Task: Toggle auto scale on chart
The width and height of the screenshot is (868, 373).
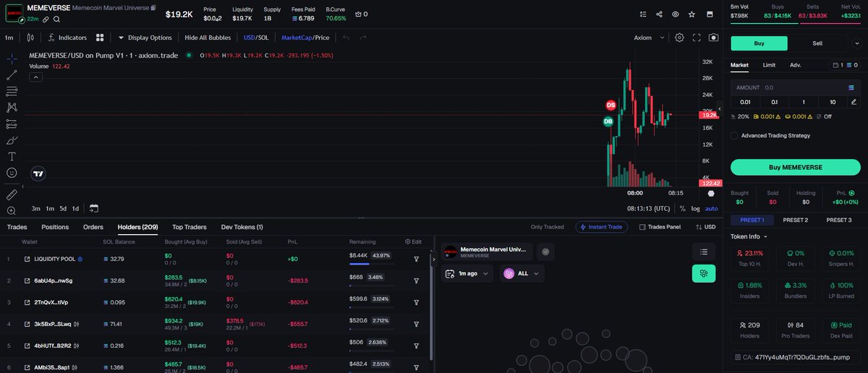Action: [x=712, y=208]
